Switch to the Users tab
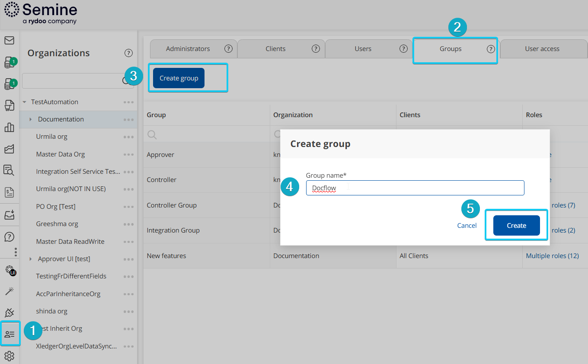Screen dimensions: 588x364 (363, 49)
